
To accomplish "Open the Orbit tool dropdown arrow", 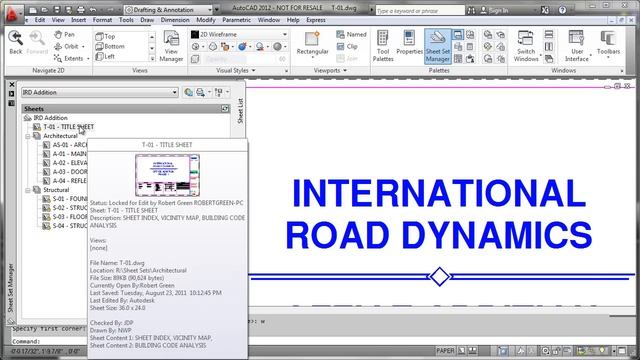I will pyautogui.click(x=83, y=47).
